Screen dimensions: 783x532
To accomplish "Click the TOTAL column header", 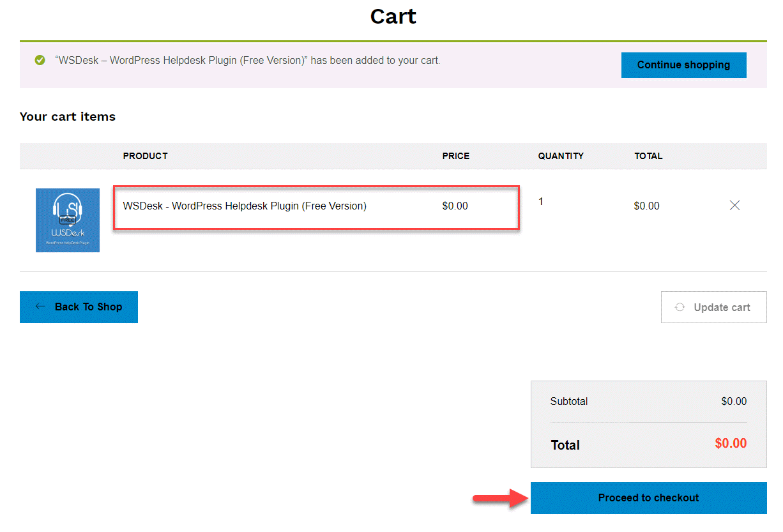I will (648, 156).
